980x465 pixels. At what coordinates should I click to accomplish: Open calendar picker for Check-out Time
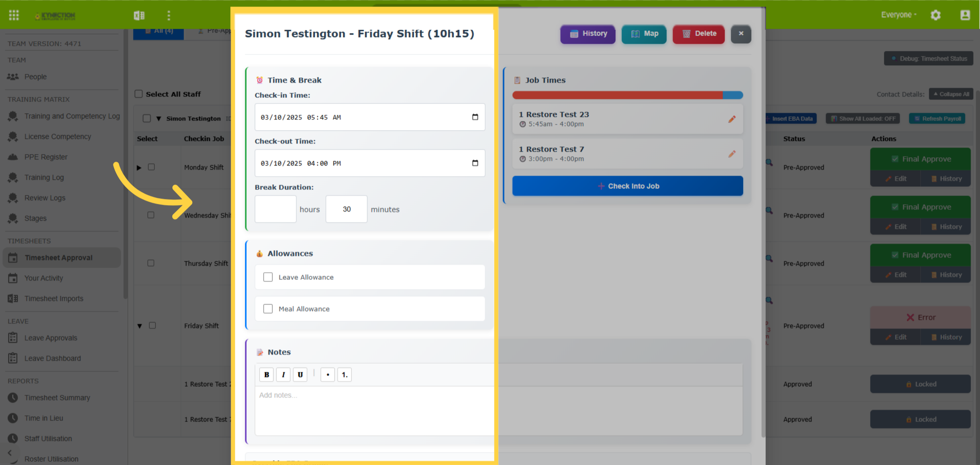(x=475, y=163)
